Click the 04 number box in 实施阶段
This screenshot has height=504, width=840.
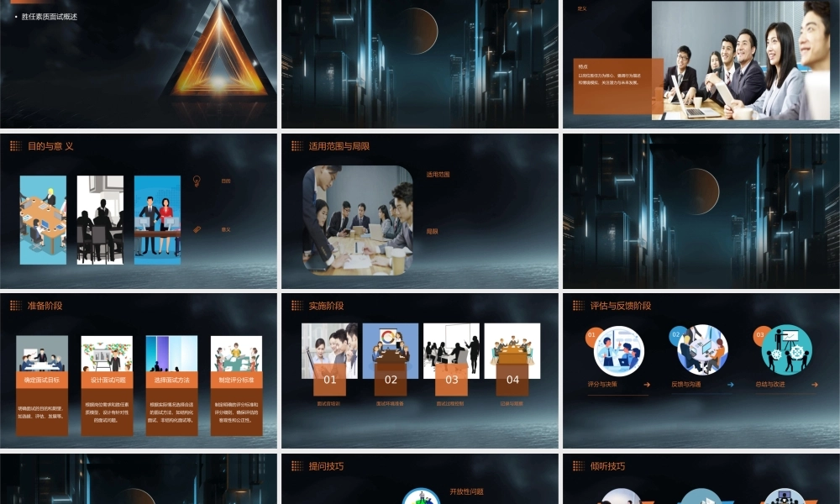(512, 380)
